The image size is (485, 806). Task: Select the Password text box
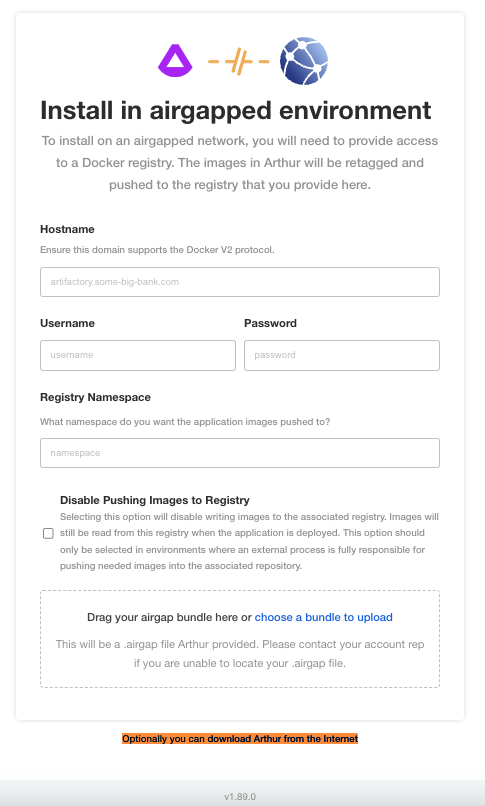[342, 355]
